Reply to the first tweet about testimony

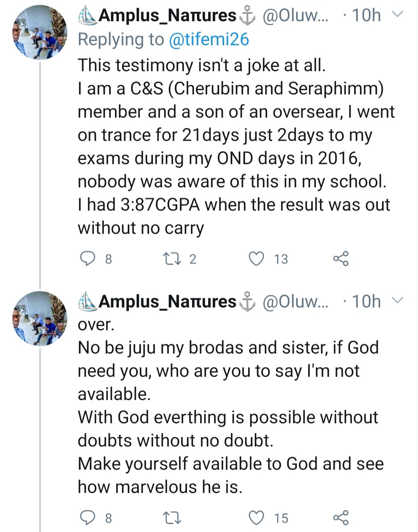[x=87, y=258]
